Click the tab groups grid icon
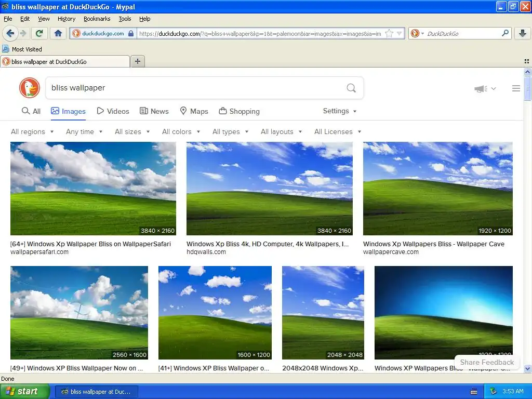Viewport: 532px width, 399px height. click(x=527, y=61)
